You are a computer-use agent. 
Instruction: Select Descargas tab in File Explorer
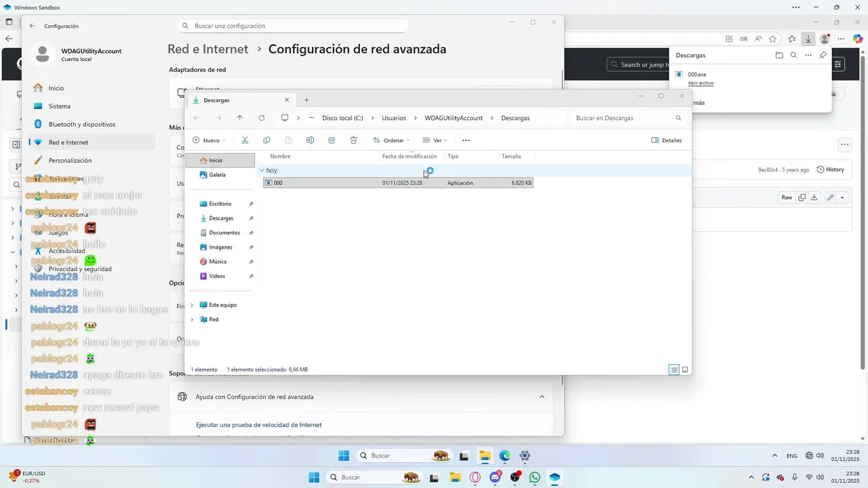point(241,100)
